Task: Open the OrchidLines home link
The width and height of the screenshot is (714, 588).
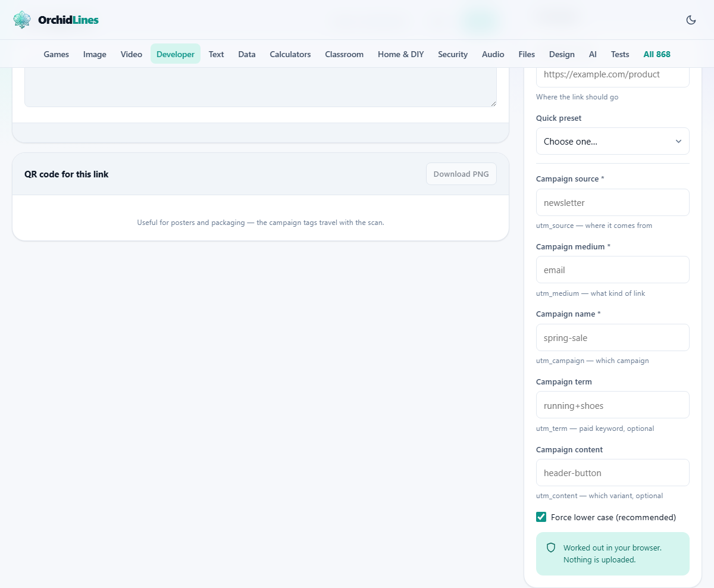Action: (x=56, y=20)
